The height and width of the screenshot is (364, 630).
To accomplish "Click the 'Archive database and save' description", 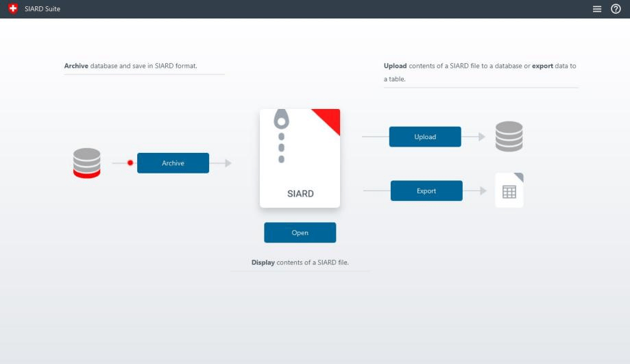I will pyautogui.click(x=135, y=66).
